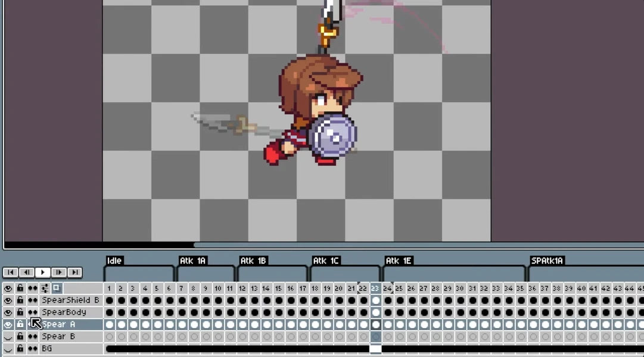Lock the SpearBody layer

coord(20,312)
